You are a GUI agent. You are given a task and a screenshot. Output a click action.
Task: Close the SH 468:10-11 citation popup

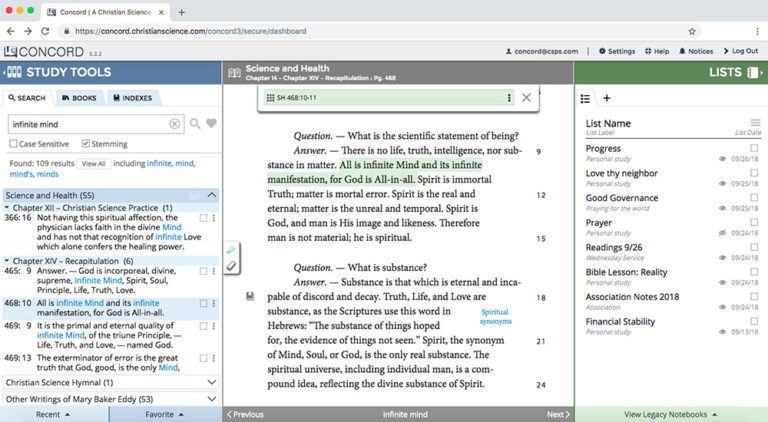click(x=527, y=98)
